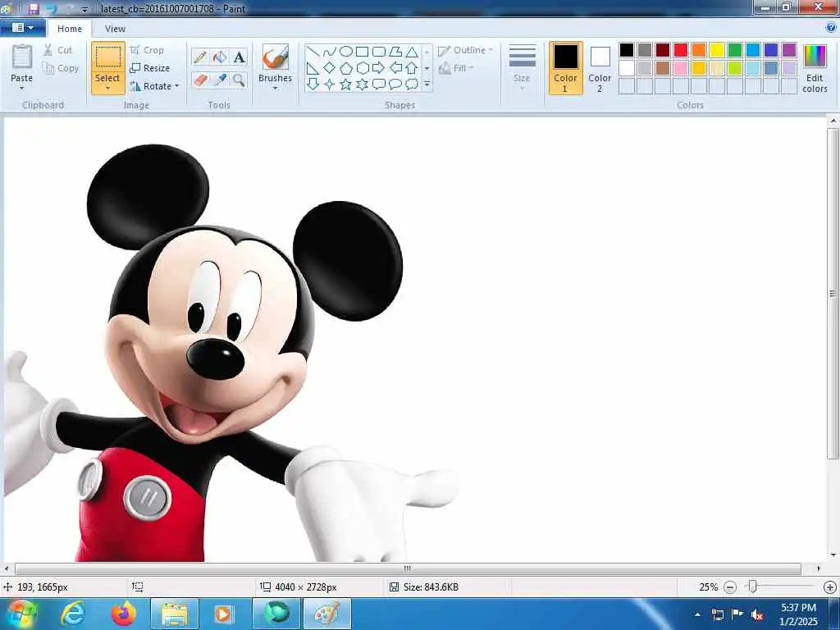840x630 pixels.
Task: Pick the Oval callout shape
Action: coord(395,84)
